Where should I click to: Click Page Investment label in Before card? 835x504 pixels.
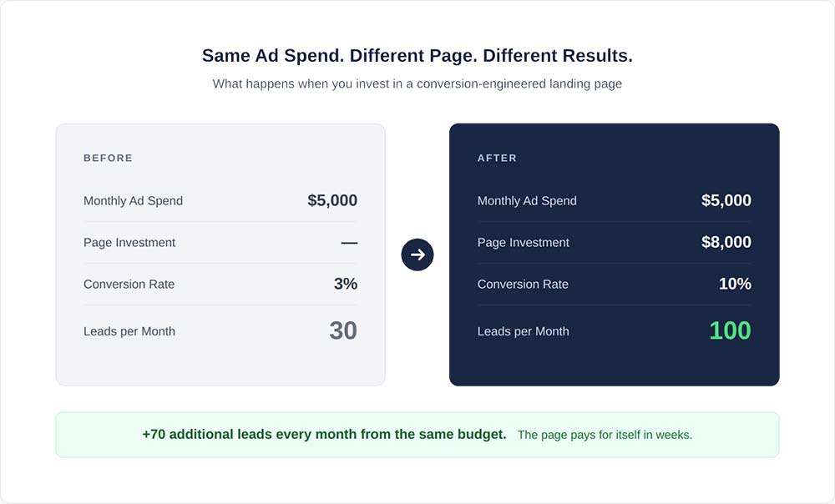[129, 242]
